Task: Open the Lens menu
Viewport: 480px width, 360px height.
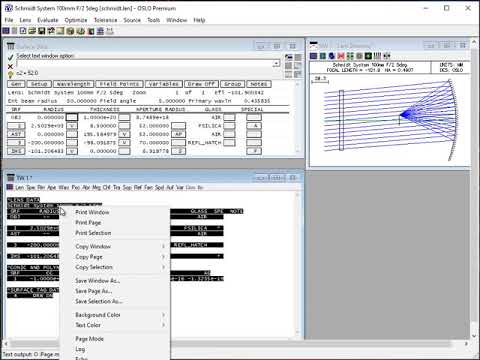Action: (25, 20)
